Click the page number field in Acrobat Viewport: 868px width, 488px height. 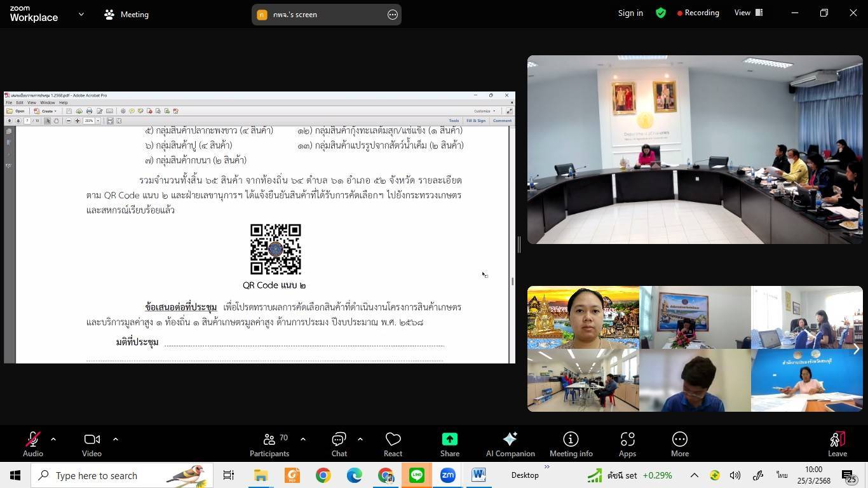click(27, 121)
